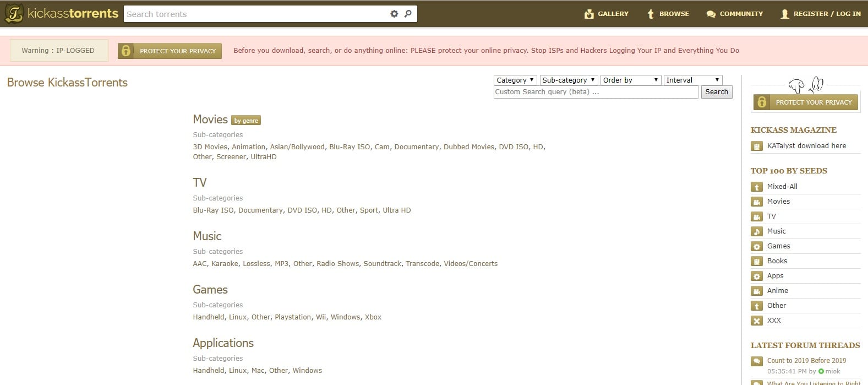This screenshot has width=868, height=385.
Task: Open the Mac applications sub-category
Action: click(x=258, y=371)
